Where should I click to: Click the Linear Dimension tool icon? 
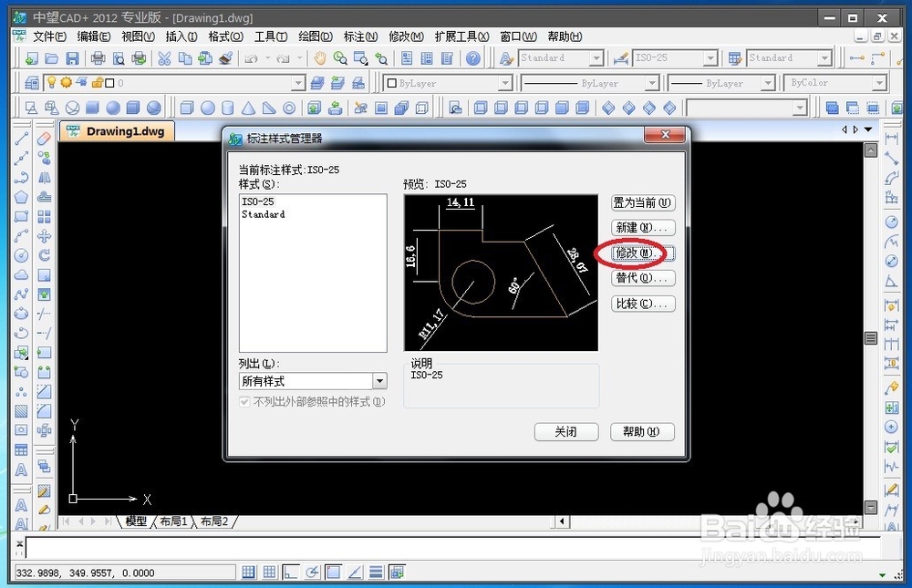pos(891,139)
